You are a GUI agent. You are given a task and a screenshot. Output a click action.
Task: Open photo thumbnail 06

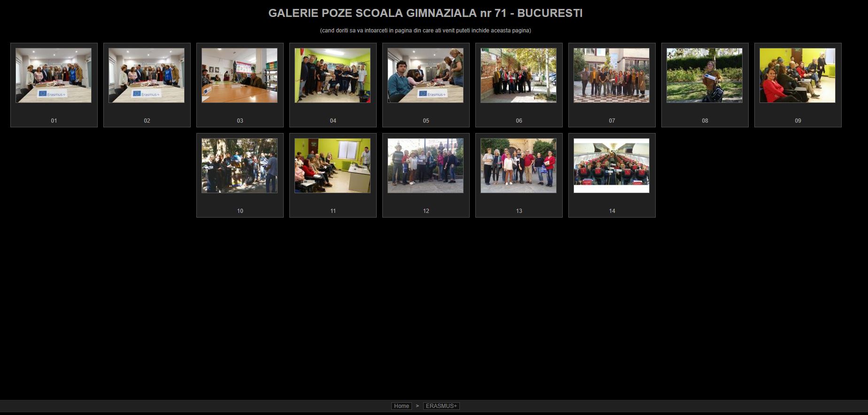click(519, 75)
